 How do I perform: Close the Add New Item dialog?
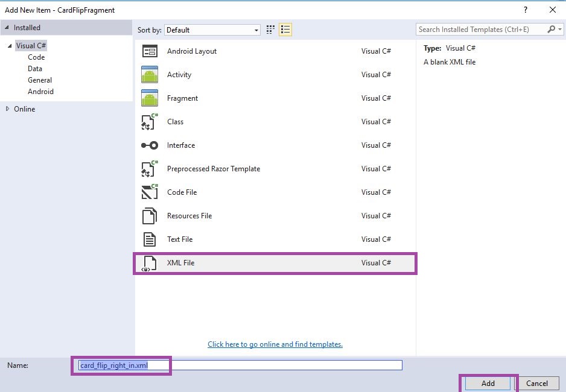(553, 10)
